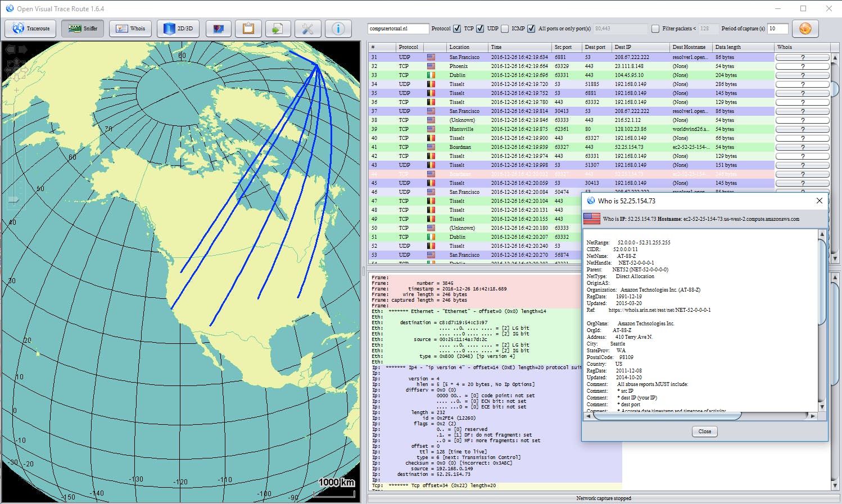The image size is (842, 504).
Task: Click the Close button in the Whois dialog
Action: click(x=704, y=432)
